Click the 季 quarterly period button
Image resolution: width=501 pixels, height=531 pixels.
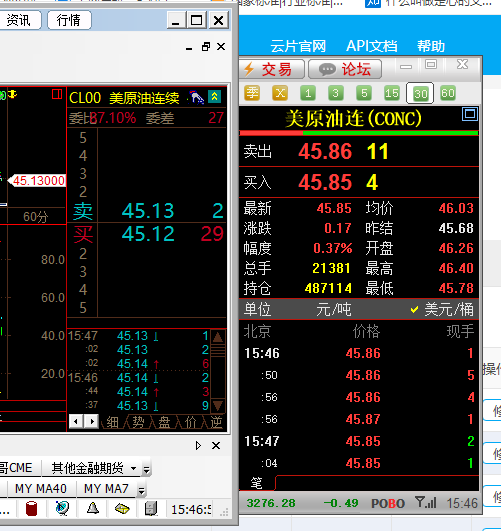252,93
